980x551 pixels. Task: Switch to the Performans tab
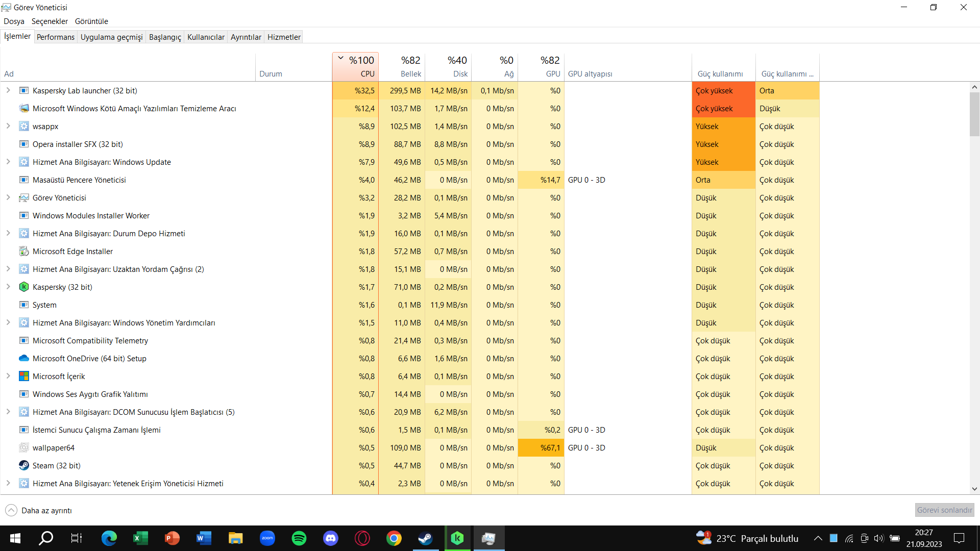56,37
